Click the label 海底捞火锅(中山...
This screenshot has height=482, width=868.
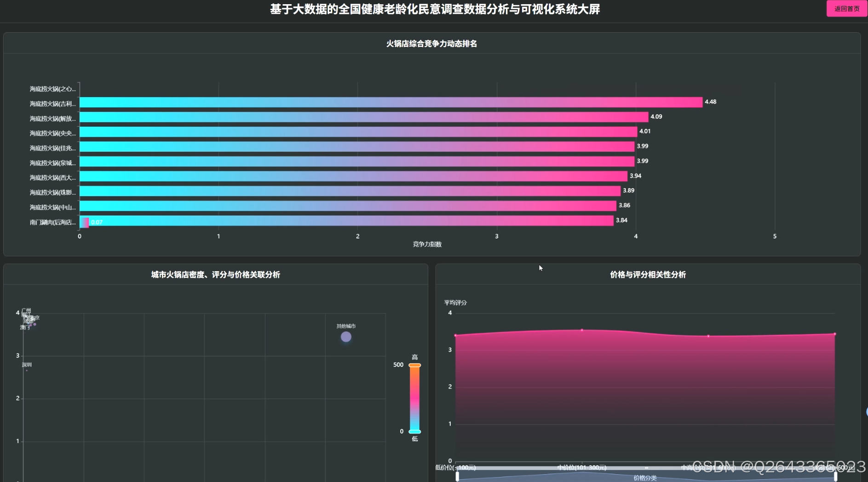click(52, 207)
